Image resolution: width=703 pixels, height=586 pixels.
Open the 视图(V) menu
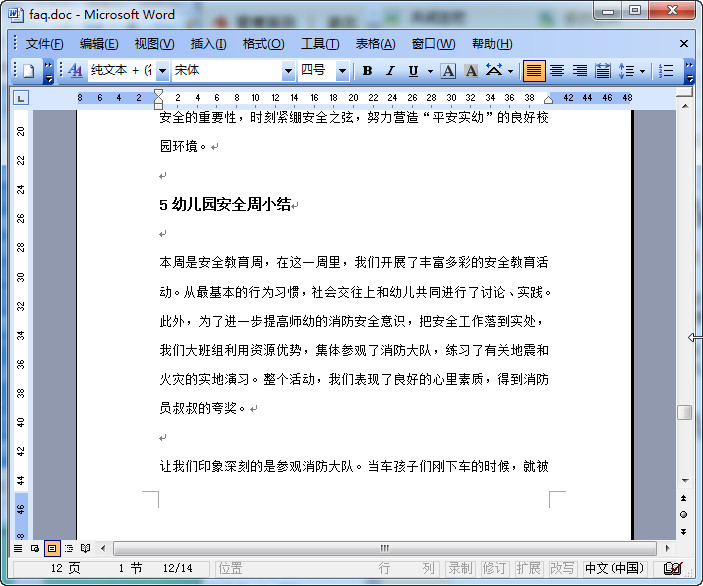tap(154, 44)
